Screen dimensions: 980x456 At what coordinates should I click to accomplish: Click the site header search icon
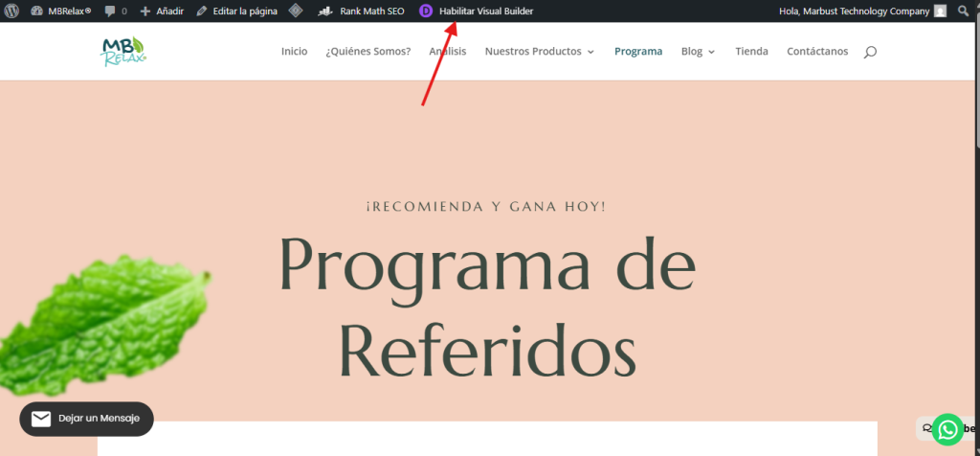[x=870, y=52]
